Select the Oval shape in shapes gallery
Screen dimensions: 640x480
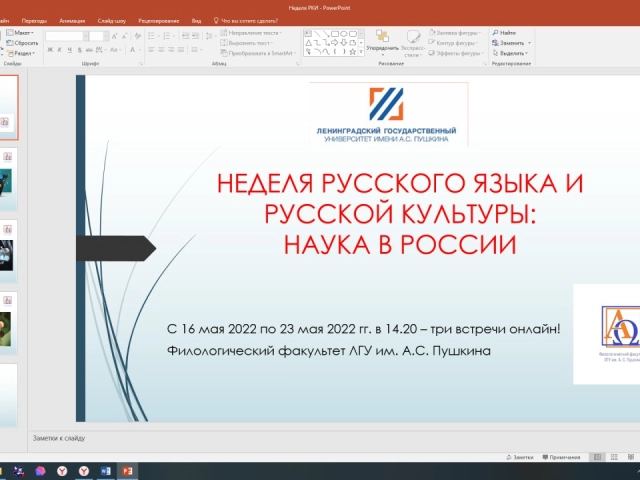(344, 33)
